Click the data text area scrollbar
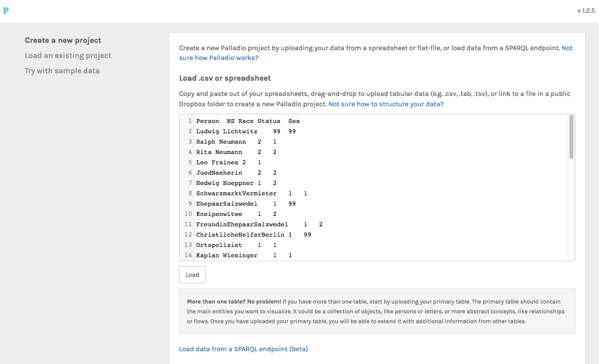 click(571, 138)
